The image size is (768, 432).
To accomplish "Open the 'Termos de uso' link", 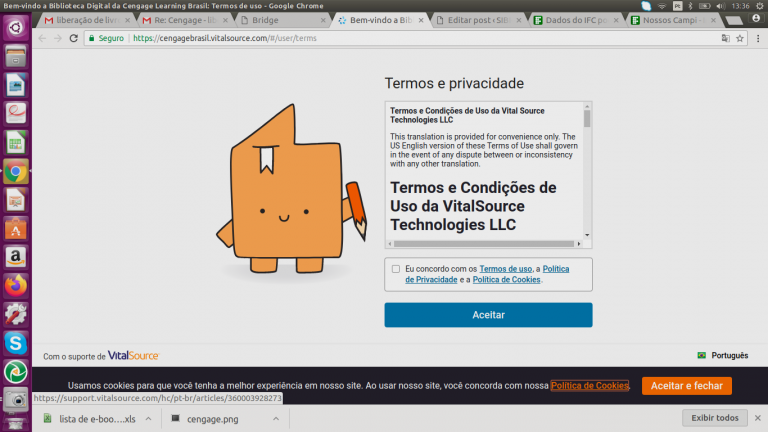I will (x=505, y=269).
